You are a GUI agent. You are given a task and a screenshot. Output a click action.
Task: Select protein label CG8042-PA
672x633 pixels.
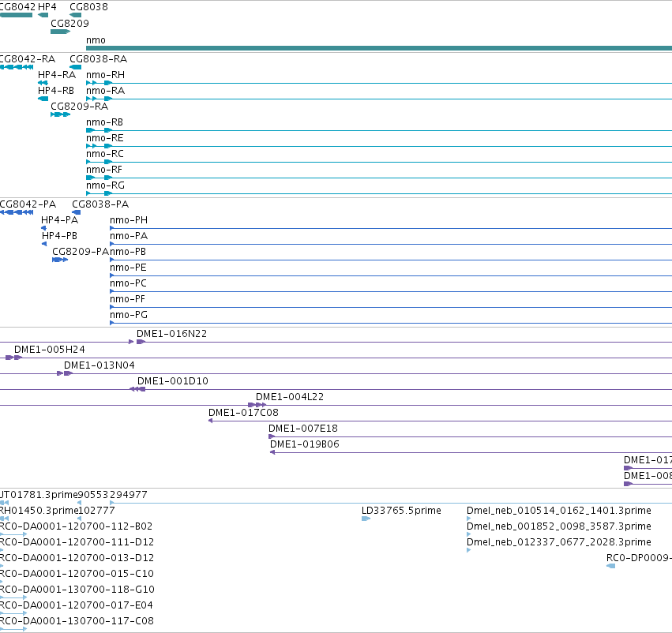(x=28, y=204)
